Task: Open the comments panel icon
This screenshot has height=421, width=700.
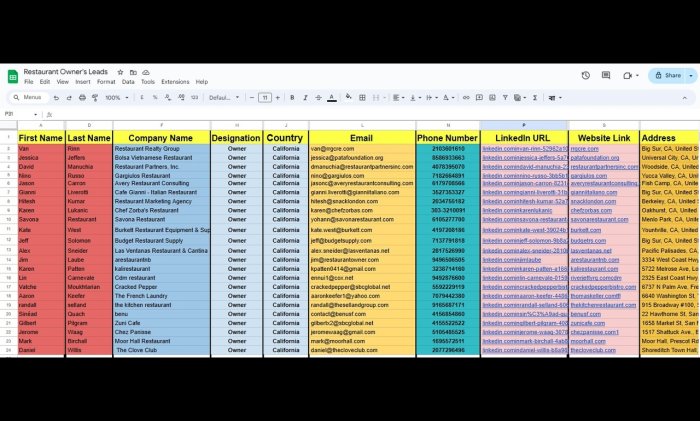Action: point(606,75)
